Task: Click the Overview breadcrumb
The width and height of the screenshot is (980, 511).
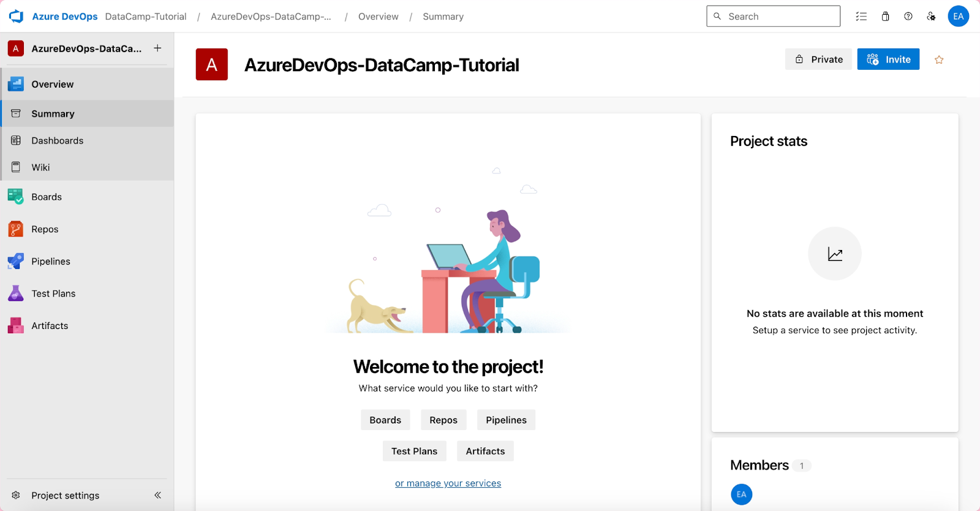Action: tap(378, 17)
